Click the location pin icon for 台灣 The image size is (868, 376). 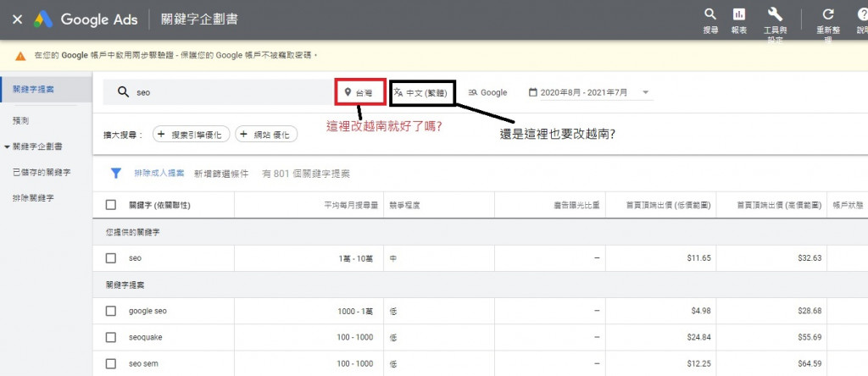[x=348, y=92]
